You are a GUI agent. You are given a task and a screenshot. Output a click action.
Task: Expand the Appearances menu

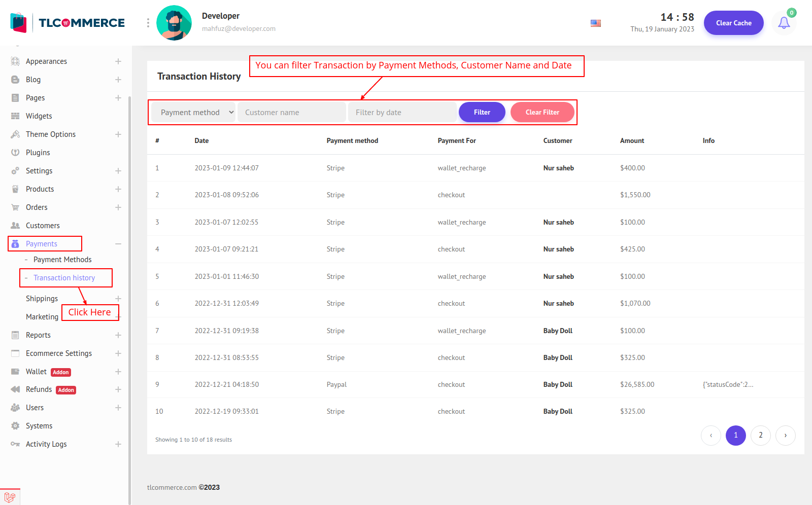coord(118,61)
